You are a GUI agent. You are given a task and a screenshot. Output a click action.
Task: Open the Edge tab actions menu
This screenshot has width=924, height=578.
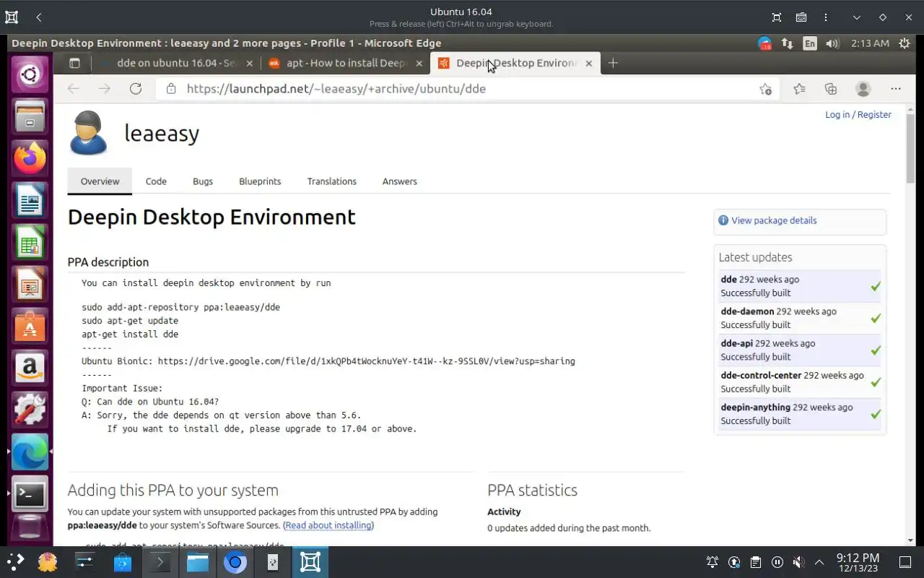click(74, 63)
